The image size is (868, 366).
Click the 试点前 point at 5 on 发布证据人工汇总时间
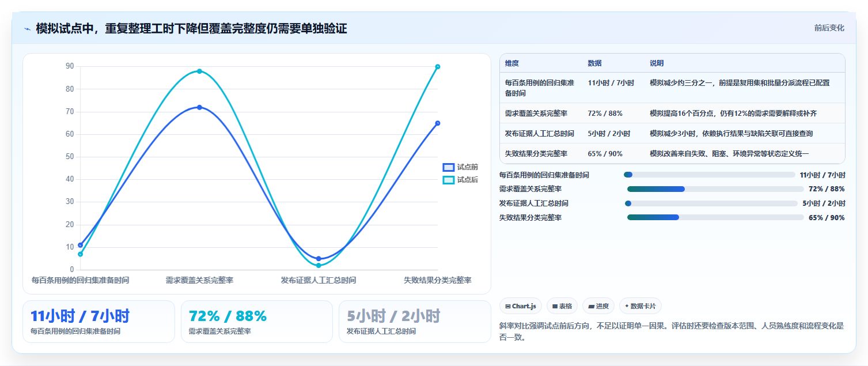319,259
